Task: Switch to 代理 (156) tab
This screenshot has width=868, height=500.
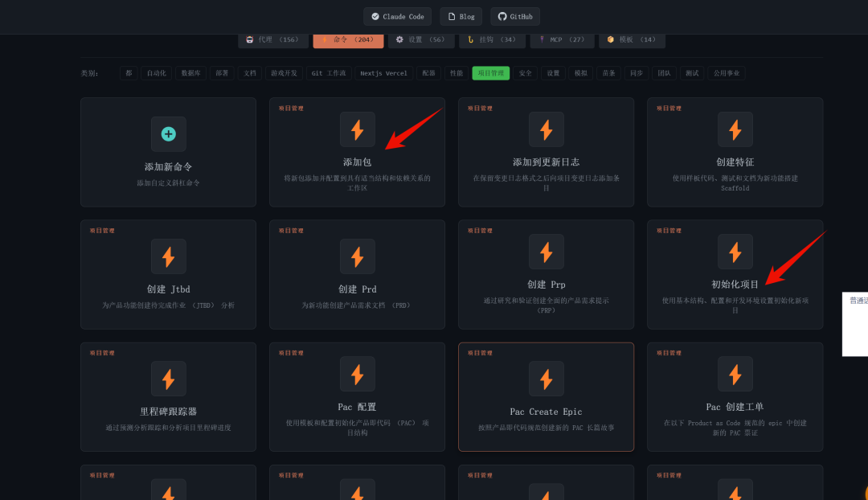Action: (273, 40)
